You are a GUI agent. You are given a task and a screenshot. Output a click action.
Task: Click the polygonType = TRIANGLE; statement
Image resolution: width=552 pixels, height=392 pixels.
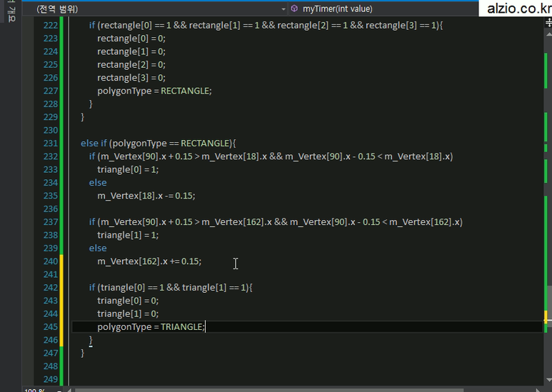coord(151,327)
